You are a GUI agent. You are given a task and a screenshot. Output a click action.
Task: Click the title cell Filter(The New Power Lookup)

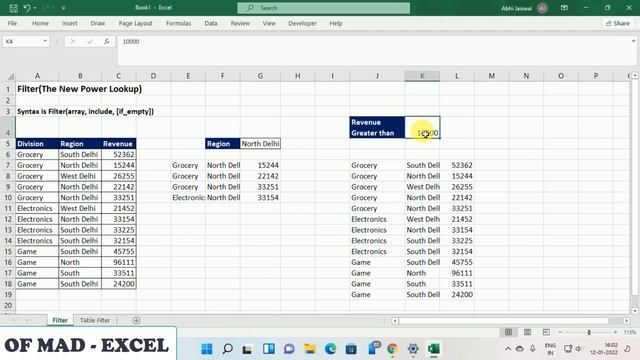[79, 89]
